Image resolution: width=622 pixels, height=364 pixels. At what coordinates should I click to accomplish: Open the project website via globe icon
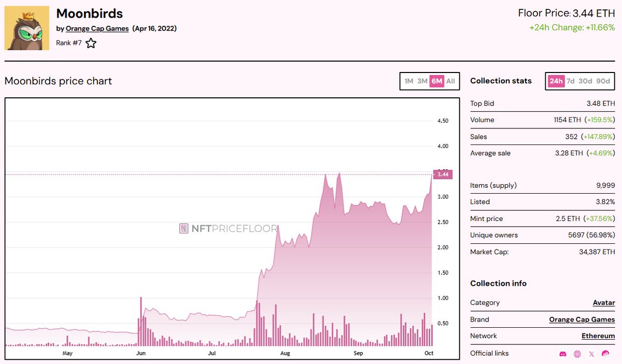click(577, 354)
